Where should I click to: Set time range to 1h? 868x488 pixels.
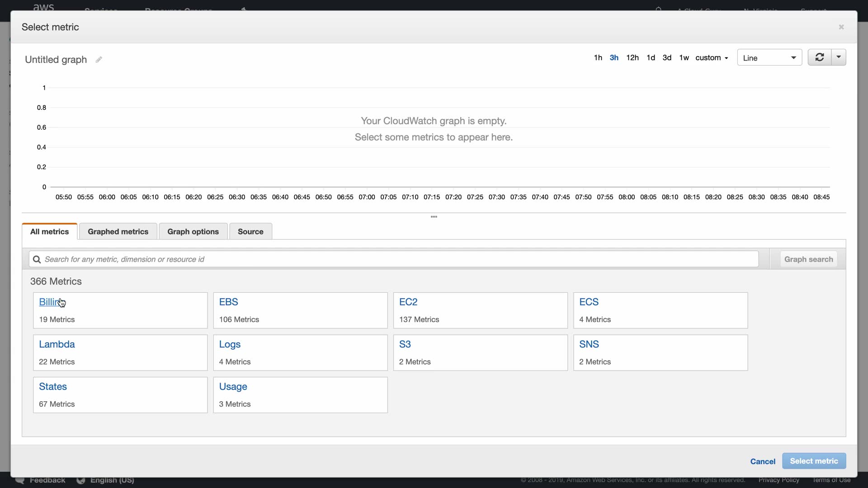[x=598, y=58]
